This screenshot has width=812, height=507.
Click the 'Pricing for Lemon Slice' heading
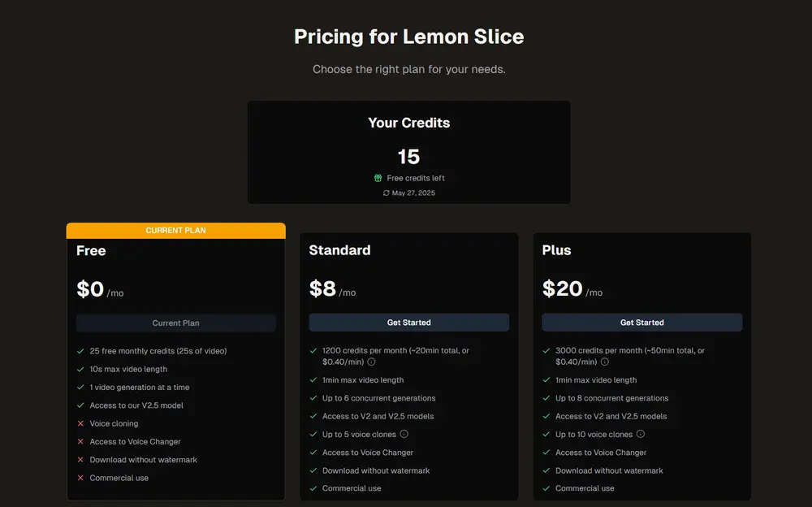pos(409,37)
